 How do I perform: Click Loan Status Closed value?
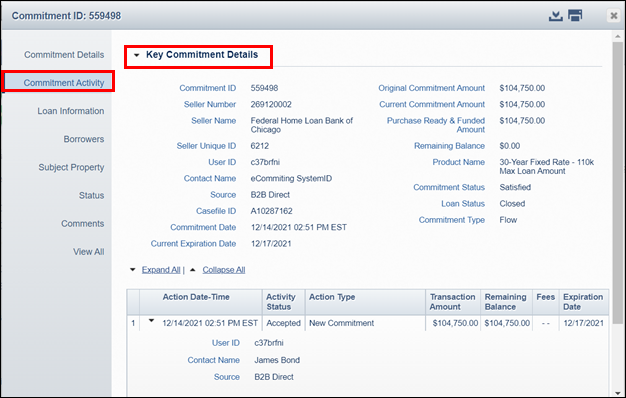(x=512, y=204)
